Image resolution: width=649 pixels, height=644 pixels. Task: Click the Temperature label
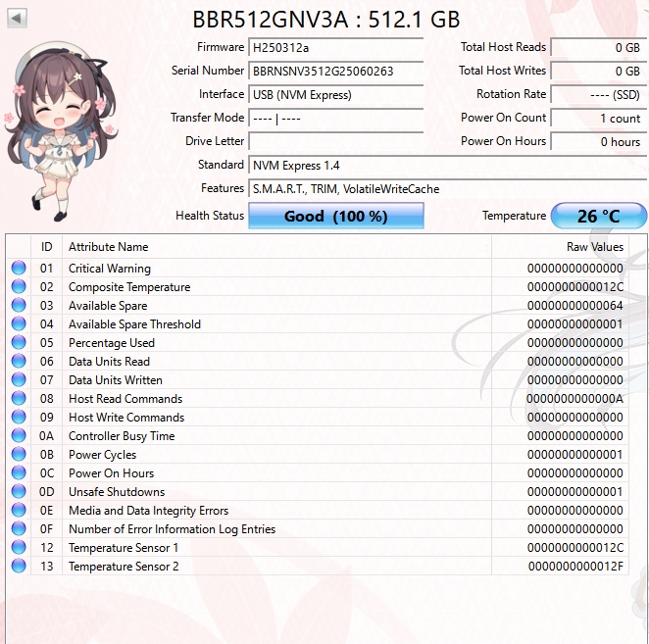514,216
